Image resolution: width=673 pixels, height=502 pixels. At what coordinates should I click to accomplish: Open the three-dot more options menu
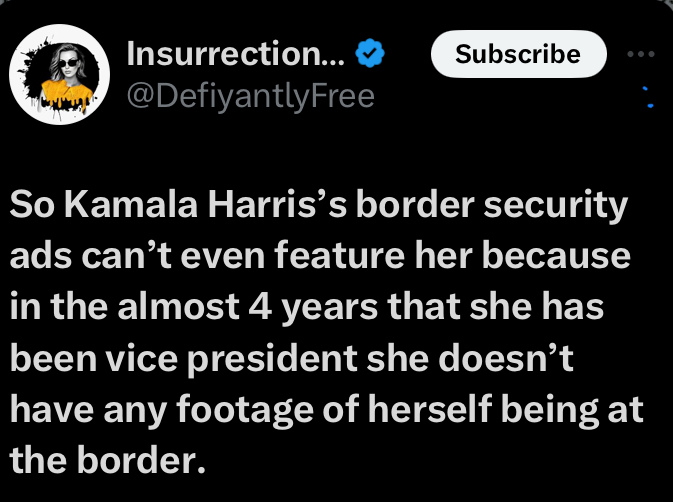[x=640, y=54]
